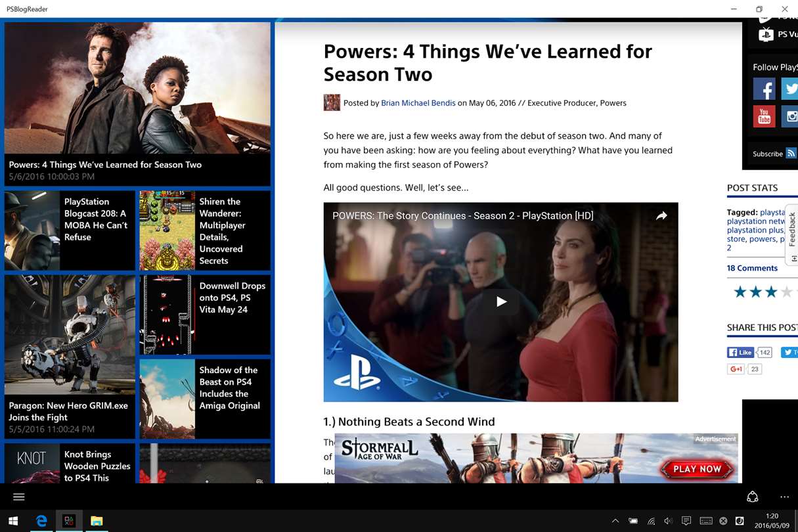The height and width of the screenshot is (532, 798).
Task: Rate the post with the first star
Action: click(740, 292)
